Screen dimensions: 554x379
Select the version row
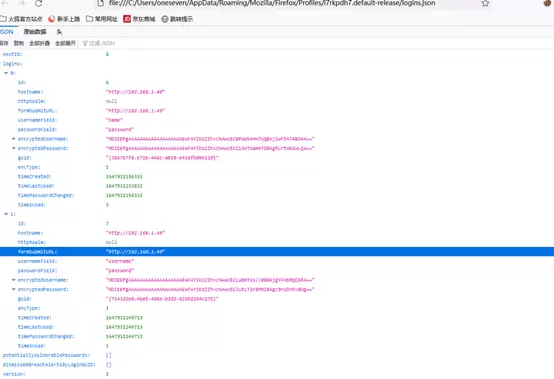tap(277, 374)
